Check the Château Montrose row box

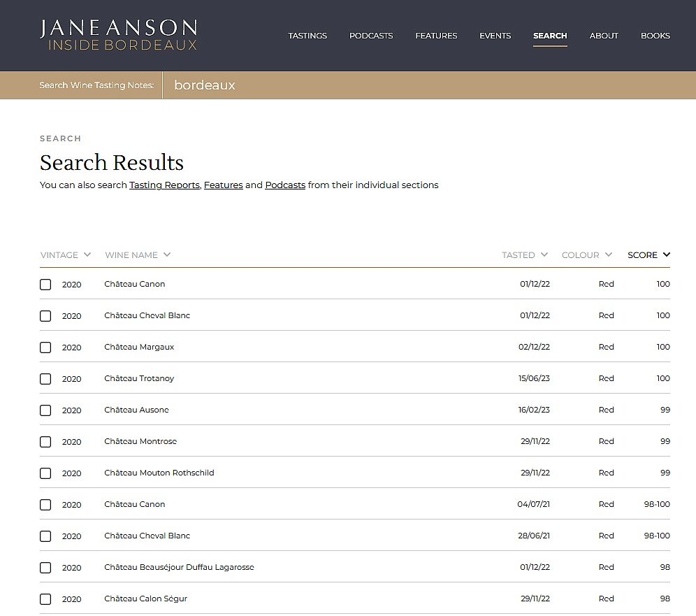tap(45, 442)
